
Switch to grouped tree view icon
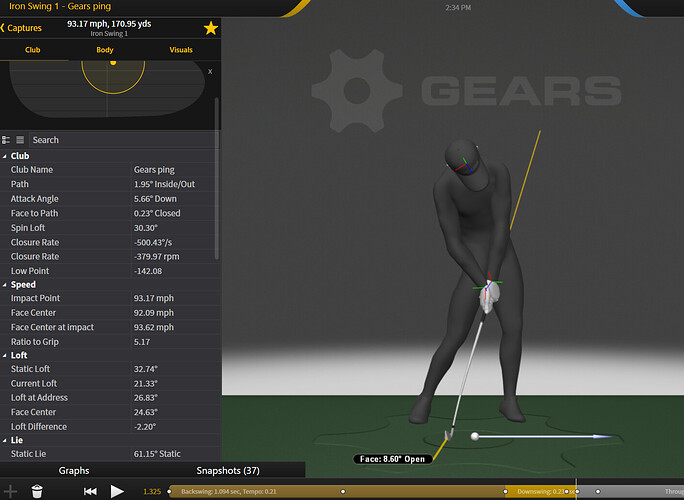(x=6, y=140)
